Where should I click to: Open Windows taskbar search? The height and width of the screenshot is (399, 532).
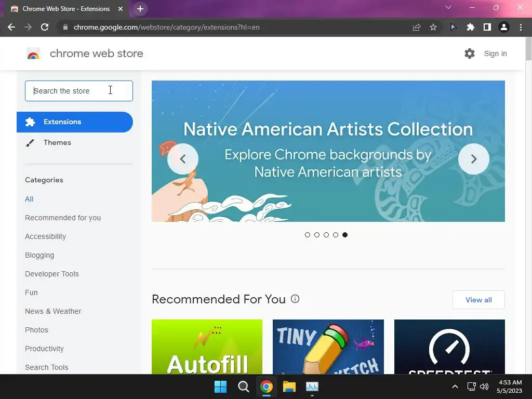click(243, 387)
